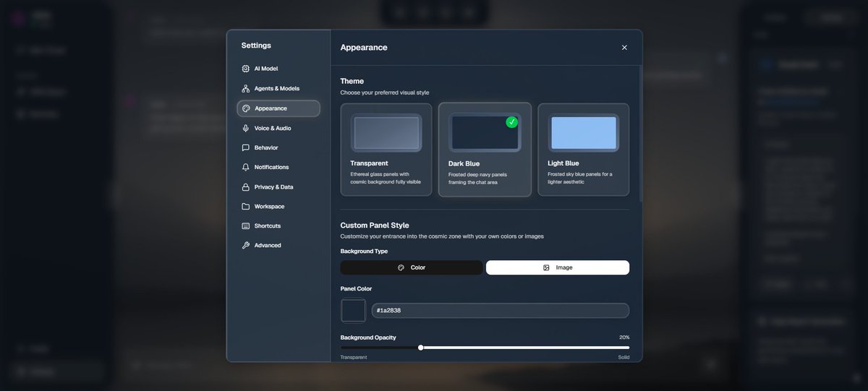Open the Notifications settings section

pos(278,167)
